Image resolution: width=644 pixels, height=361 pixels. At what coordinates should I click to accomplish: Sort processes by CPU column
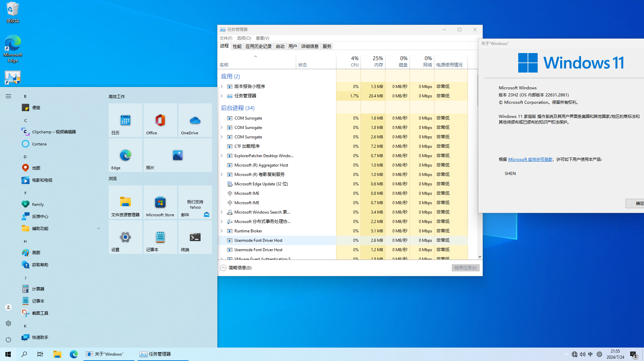coord(348,61)
